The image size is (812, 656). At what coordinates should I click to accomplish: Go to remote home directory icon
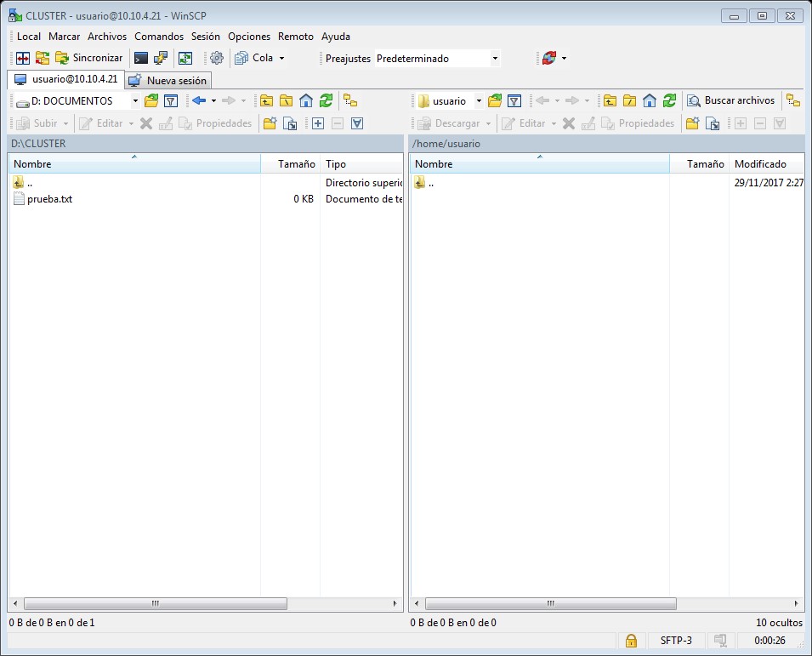[650, 100]
